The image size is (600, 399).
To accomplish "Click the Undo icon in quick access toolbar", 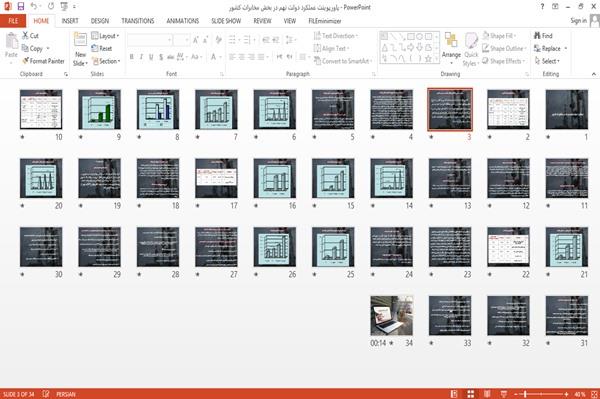I will pyautogui.click(x=34, y=7).
